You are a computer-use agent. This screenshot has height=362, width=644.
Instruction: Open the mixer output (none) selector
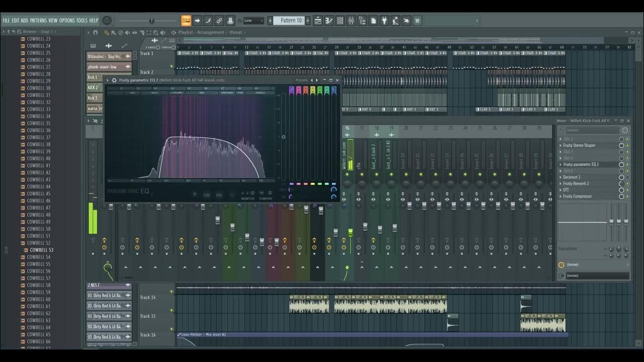point(597,276)
